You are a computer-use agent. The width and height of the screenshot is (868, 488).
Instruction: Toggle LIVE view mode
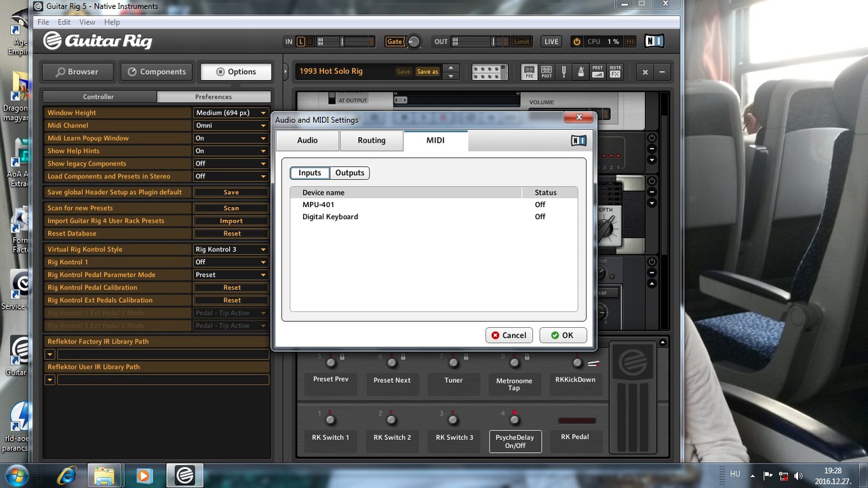[551, 41]
